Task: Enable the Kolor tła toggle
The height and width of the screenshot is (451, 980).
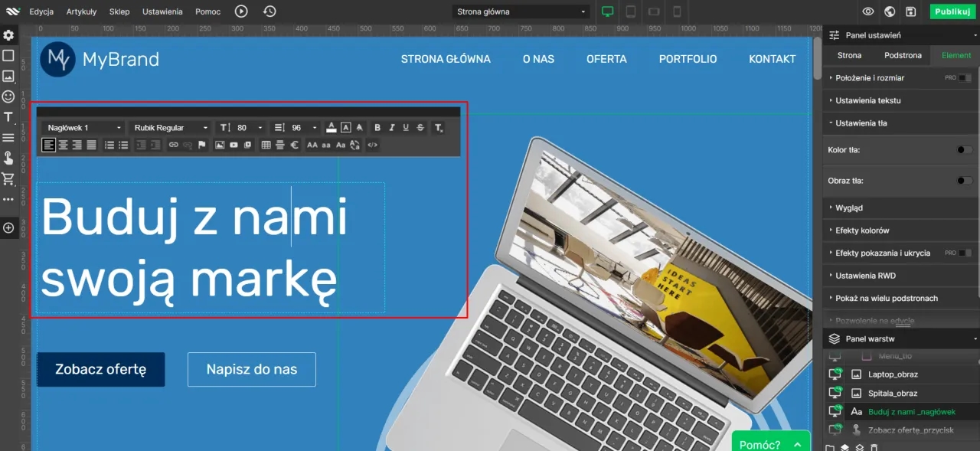Action: click(964, 150)
